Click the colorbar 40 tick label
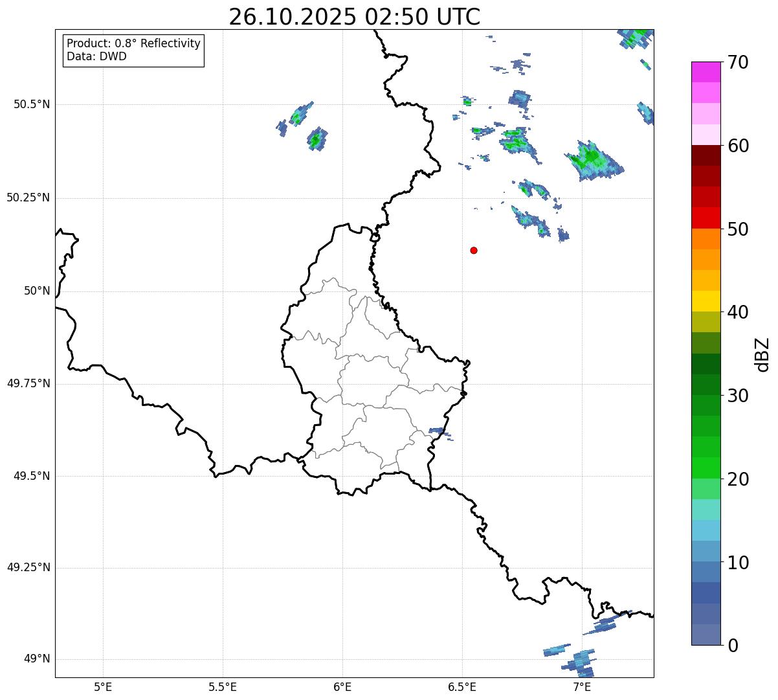 738,312
